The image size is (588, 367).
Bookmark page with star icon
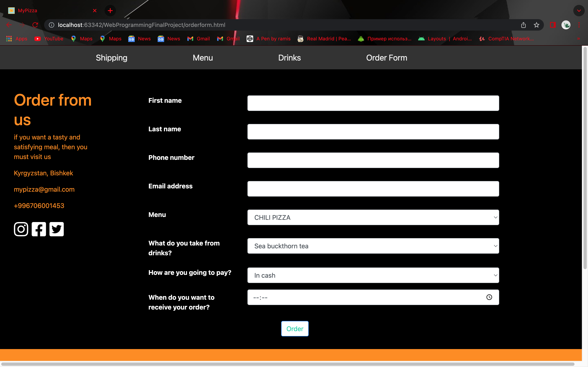click(536, 25)
